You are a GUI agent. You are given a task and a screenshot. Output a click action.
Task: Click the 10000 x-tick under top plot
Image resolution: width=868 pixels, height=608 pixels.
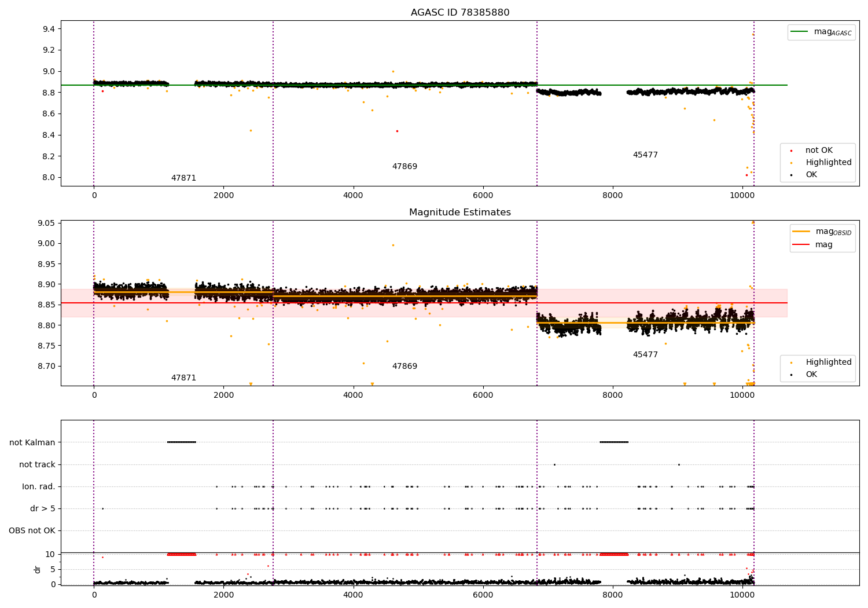[x=742, y=196]
